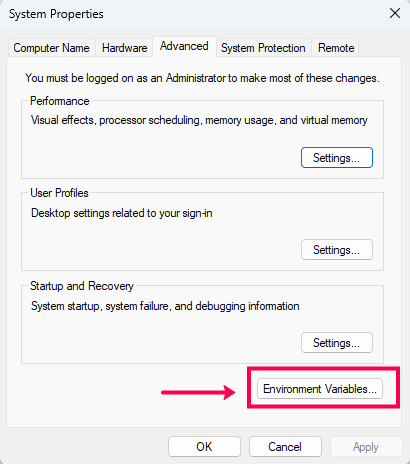Click the Environment Variables button
Screen dimensions: 410x464
tap(320, 389)
